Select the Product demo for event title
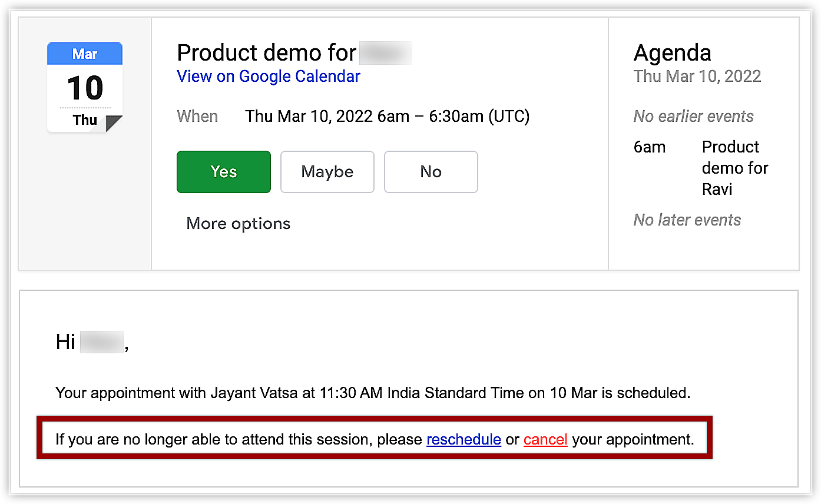Image resolution: width=821 pixels, height=504 pixels. point(267,53)
